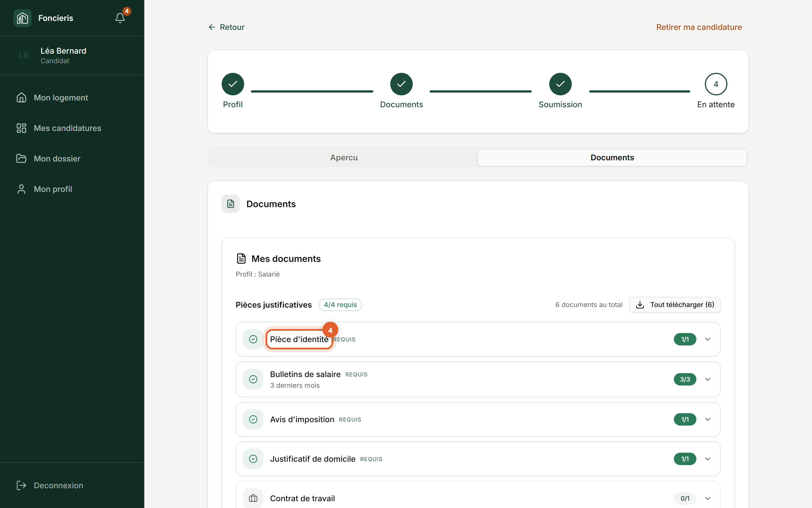Expand the Contrat de travail chevron
Screen dimensions: 812x508
point(708,498)
